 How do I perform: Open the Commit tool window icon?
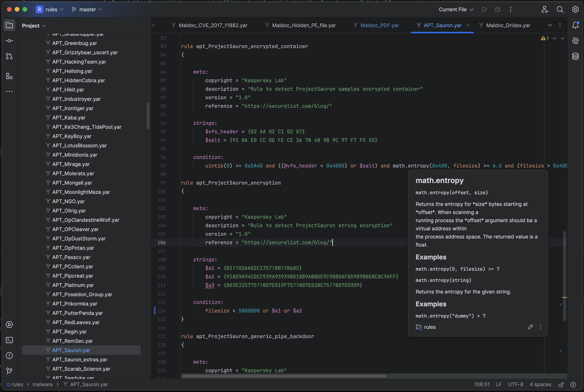pos(9,41)
